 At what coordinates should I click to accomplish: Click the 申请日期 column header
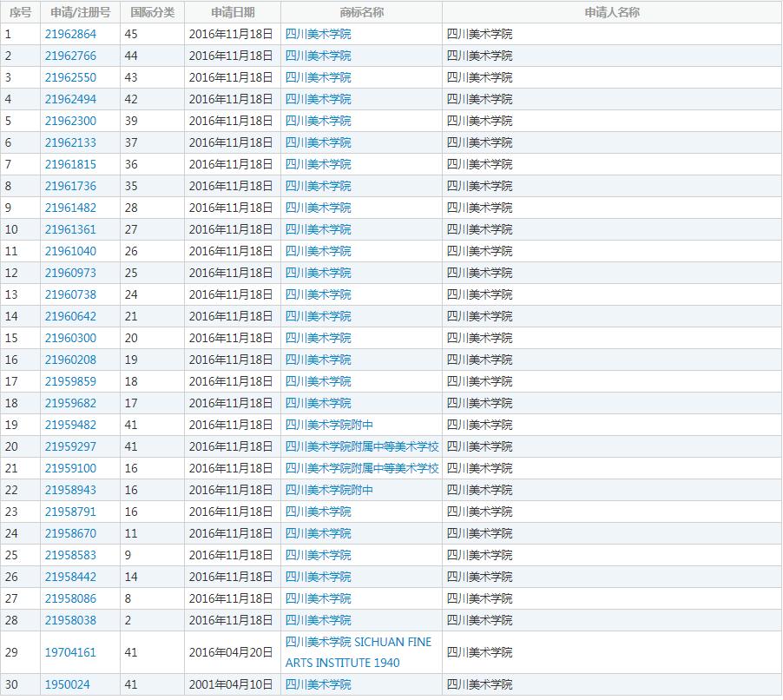tap(233, 12)
